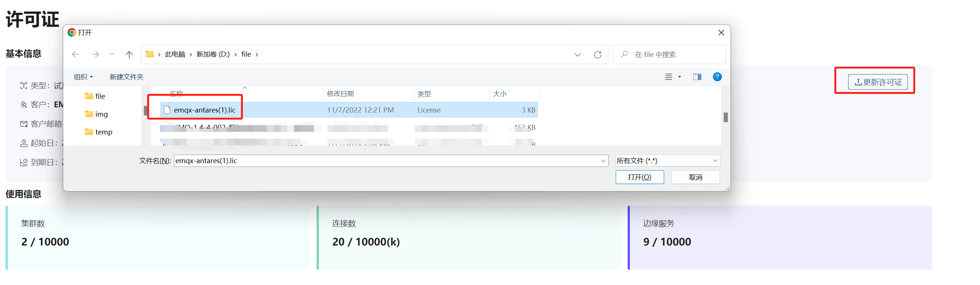Click the 客户 person icon

(x=23, y=105)
